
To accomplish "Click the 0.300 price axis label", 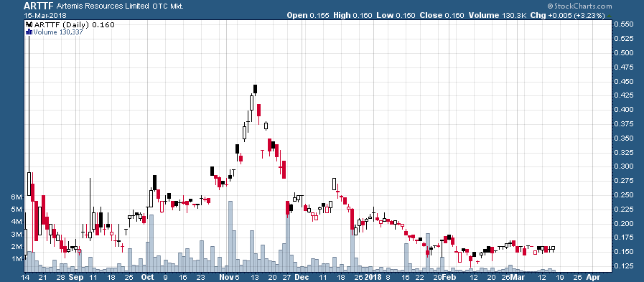I will [623, 166].
